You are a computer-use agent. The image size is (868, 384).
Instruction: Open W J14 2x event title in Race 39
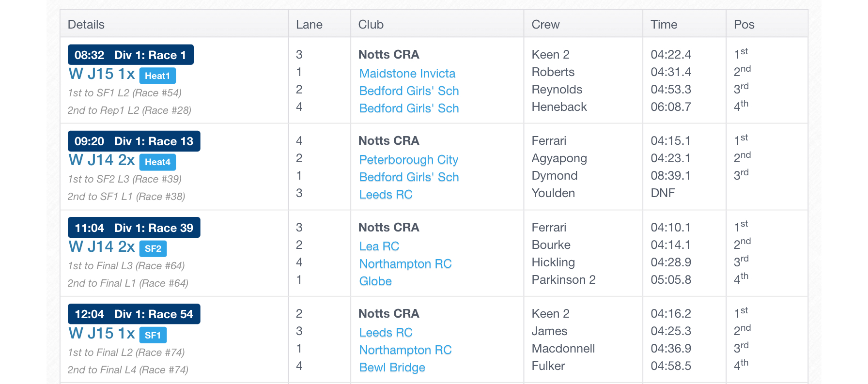coord(102,247)
